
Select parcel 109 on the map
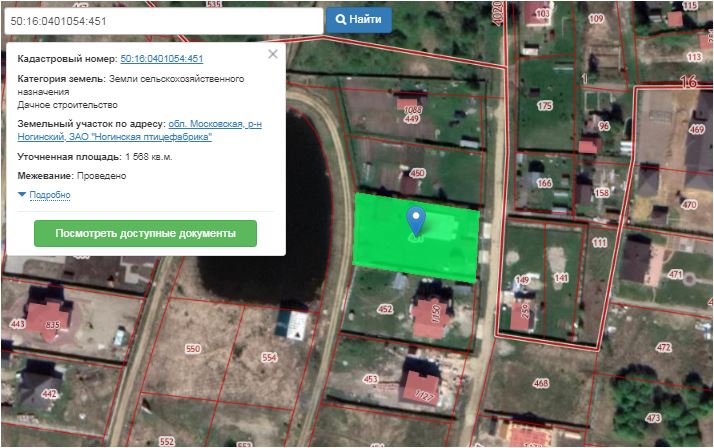(x=596, y=20)
